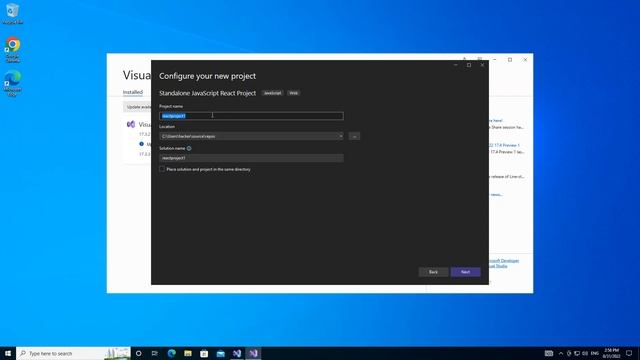Open File Explorer from taskbar
The image size is (640, 360).
(x=188, y=353)
